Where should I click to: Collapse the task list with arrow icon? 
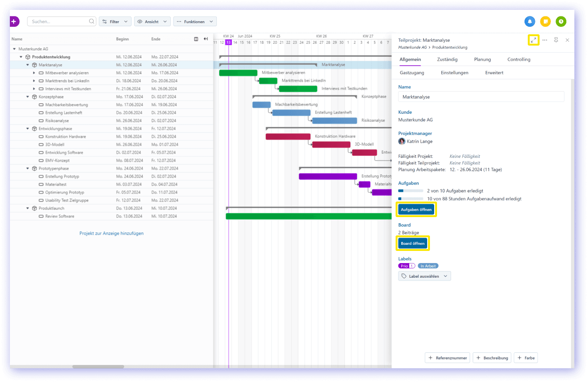pyautogui.click(x=206, y=39)
